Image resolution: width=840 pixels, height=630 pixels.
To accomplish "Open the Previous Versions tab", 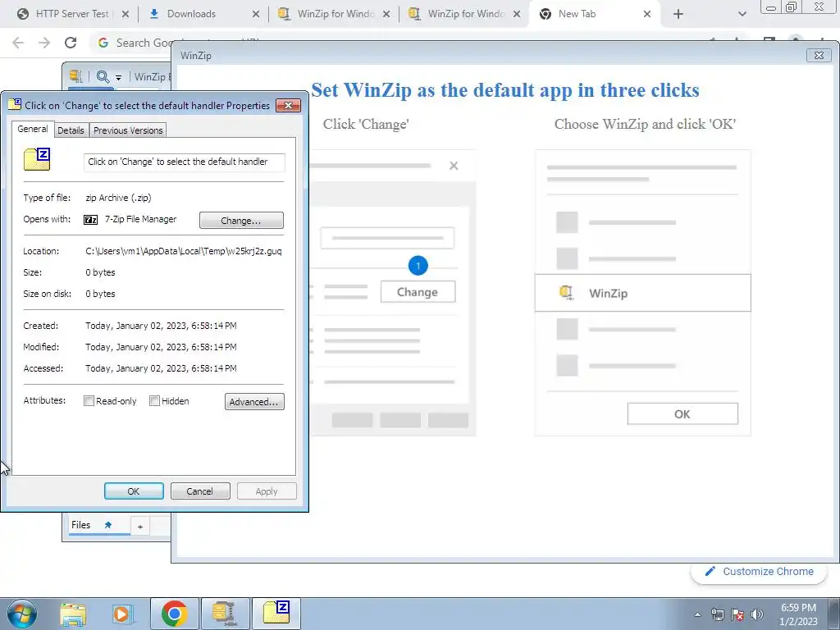I will pos(128,130).
